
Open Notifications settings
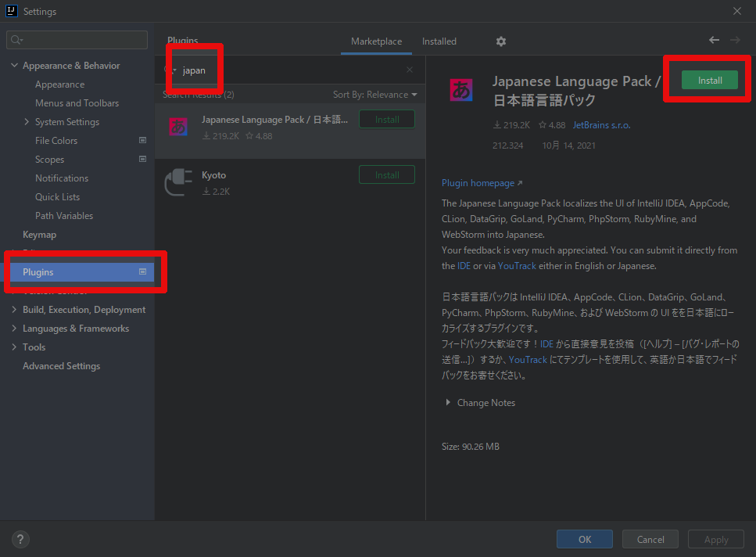tap(62, 178)
